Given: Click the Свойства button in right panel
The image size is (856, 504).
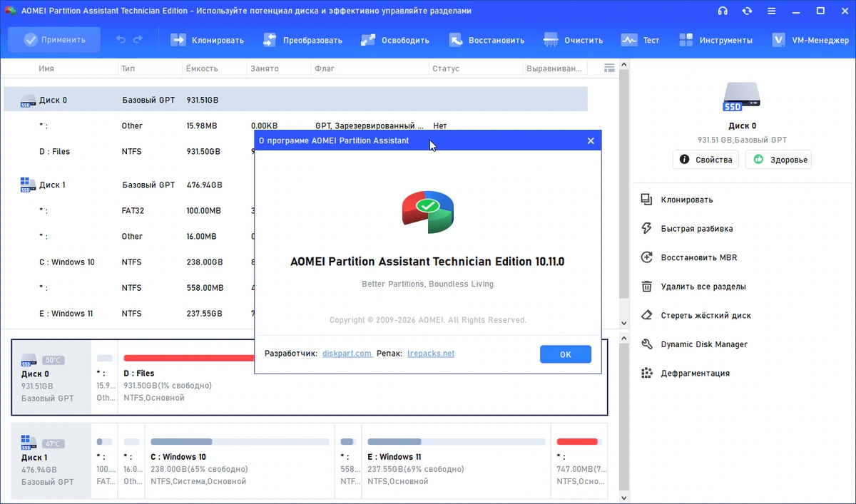Looking at the screenshot, I should click(x=705, y=160).
